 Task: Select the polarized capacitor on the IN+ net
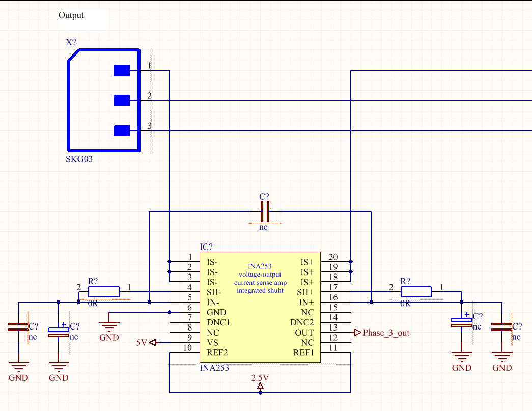point(461,322)
